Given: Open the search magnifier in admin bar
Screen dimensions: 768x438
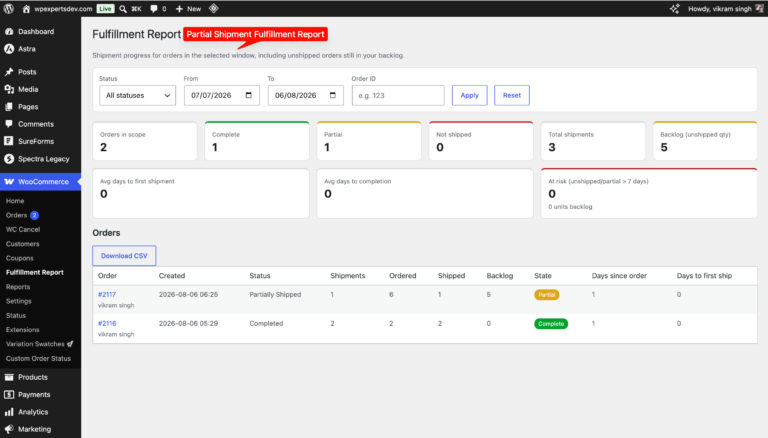Looking at the screenshot, I should click(x=123, y=9).
